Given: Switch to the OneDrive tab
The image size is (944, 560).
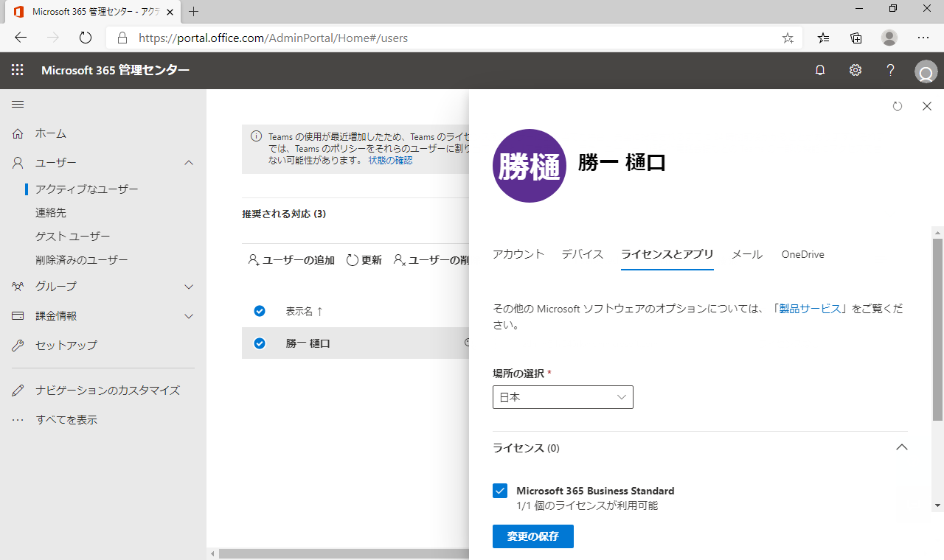Looking at the screenshot, I should click(803, 254).
